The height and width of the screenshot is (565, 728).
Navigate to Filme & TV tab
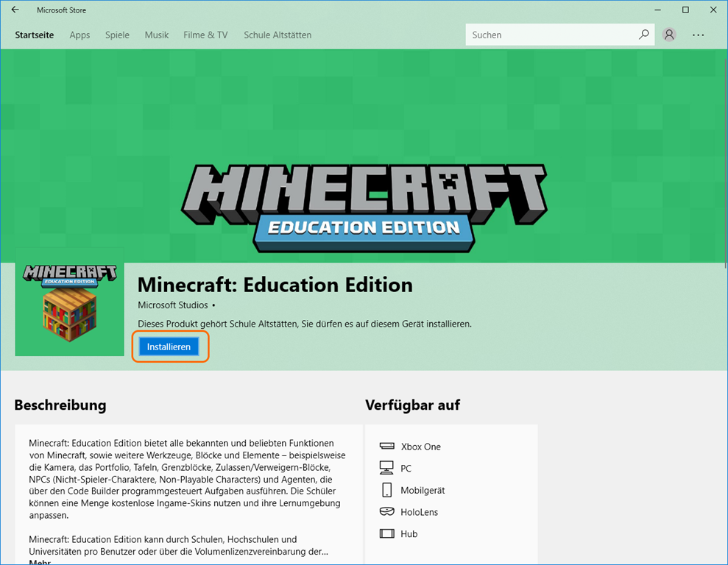205,35
